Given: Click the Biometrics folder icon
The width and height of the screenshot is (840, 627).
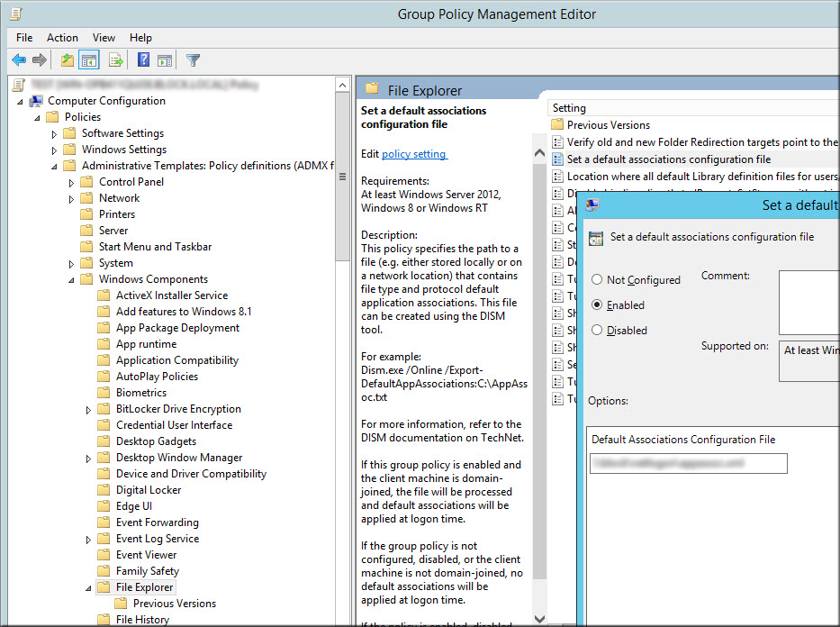Looking at the screenshot, I should click(104, 393).
